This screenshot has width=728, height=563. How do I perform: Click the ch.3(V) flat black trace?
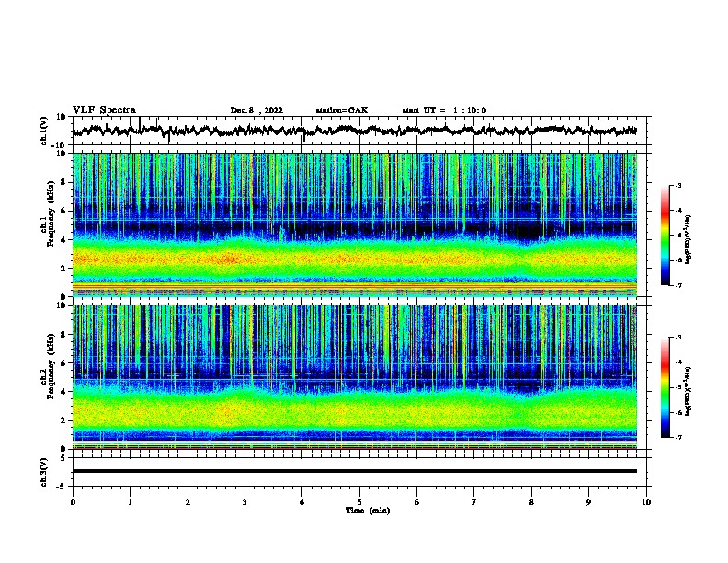[x=355, y=471]
